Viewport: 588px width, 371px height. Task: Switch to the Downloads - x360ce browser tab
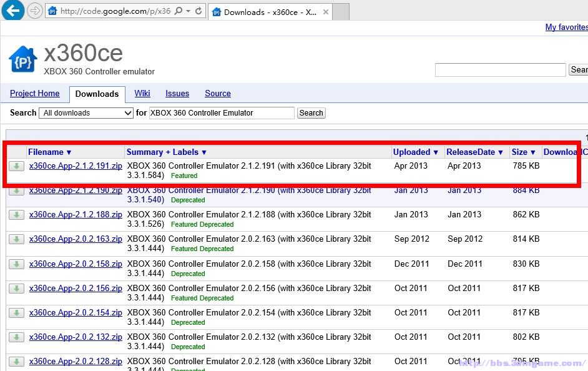click(270, 12)
